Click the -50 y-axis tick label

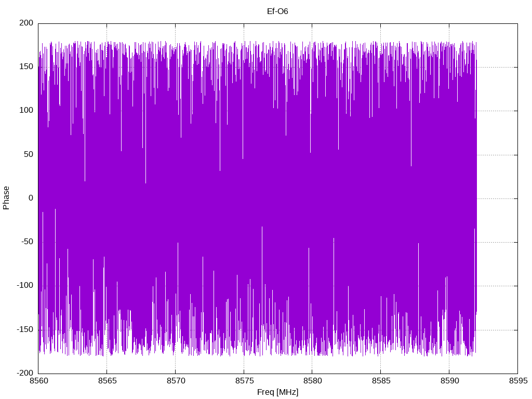tap(28, 242)
